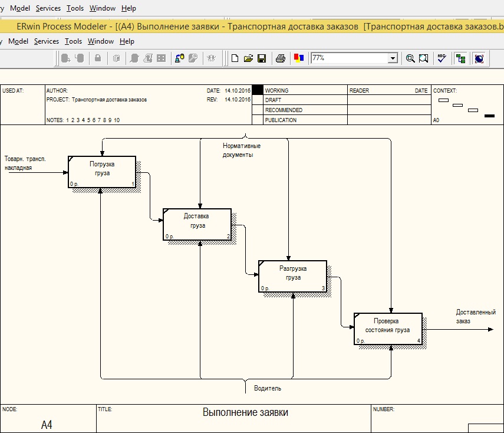
Task: Open the report/color squares toolbar icon
Action: pos(299,58)
